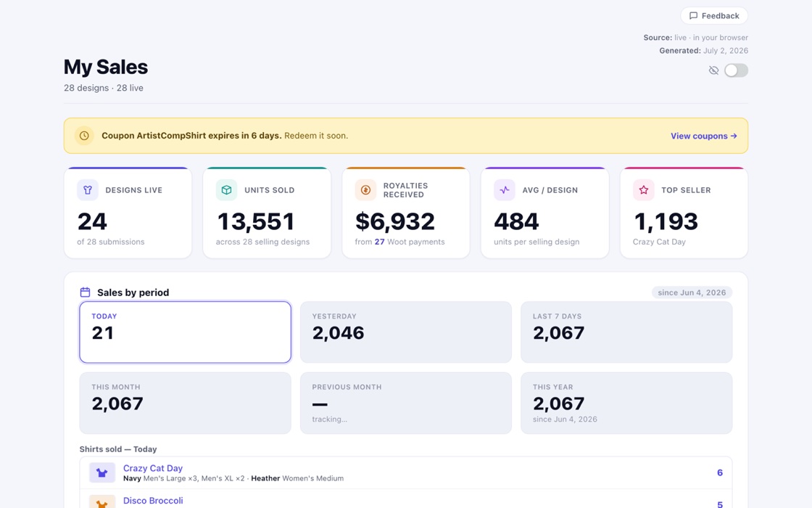Click the My Sales heading

tap(106, 67)
